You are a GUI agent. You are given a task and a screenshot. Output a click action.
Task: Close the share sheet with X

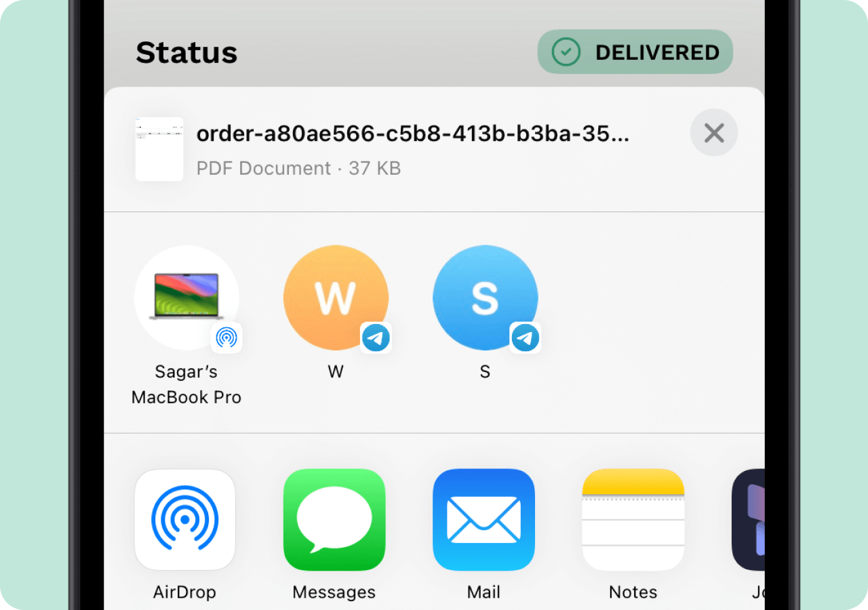(714, 133)
